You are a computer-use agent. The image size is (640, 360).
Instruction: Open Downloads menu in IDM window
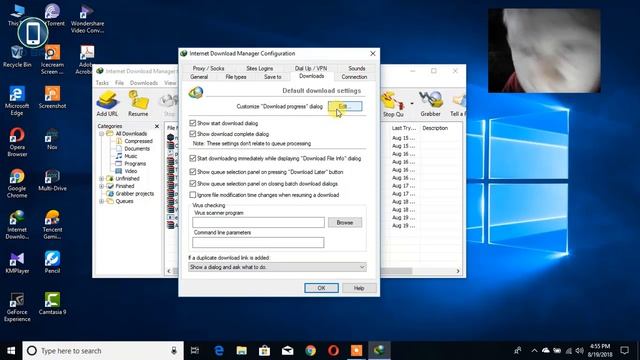coord(144,83)
